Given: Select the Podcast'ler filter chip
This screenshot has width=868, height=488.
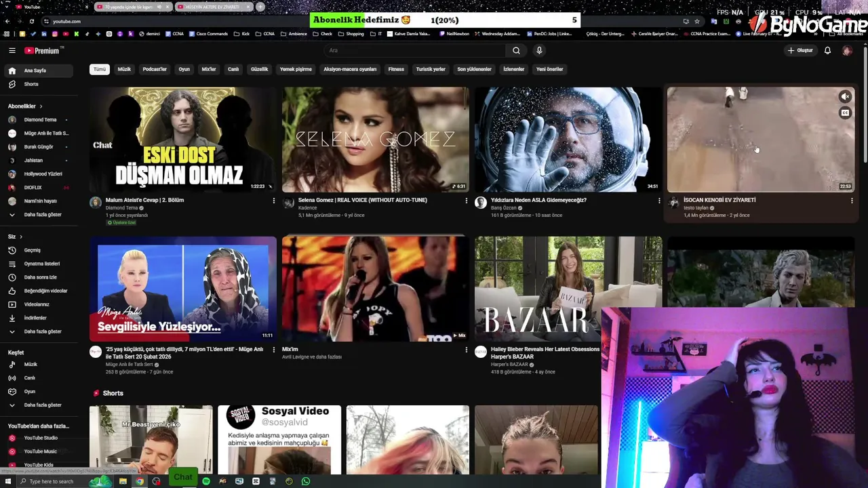Looking at the screenshot, I should click(155, 69).
